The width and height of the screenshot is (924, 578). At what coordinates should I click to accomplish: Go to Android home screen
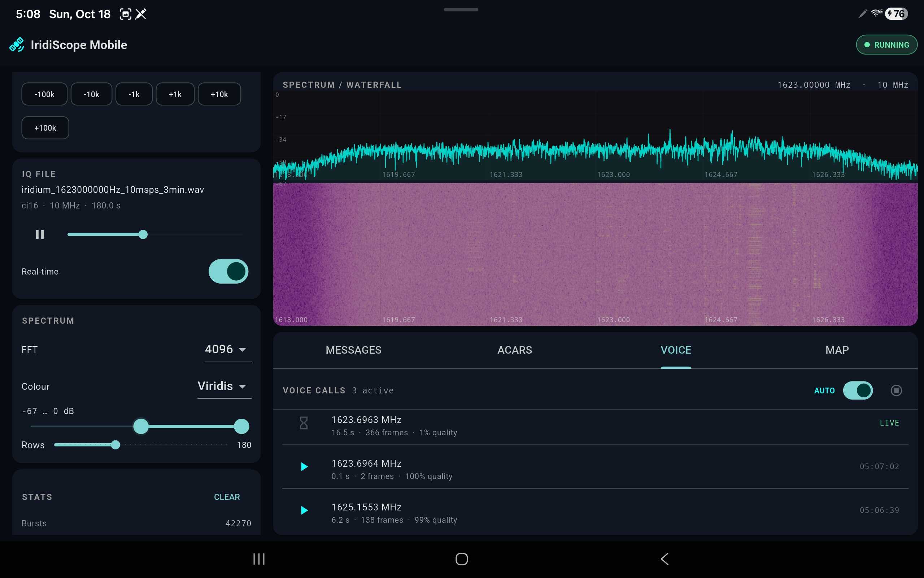(462, 559)
